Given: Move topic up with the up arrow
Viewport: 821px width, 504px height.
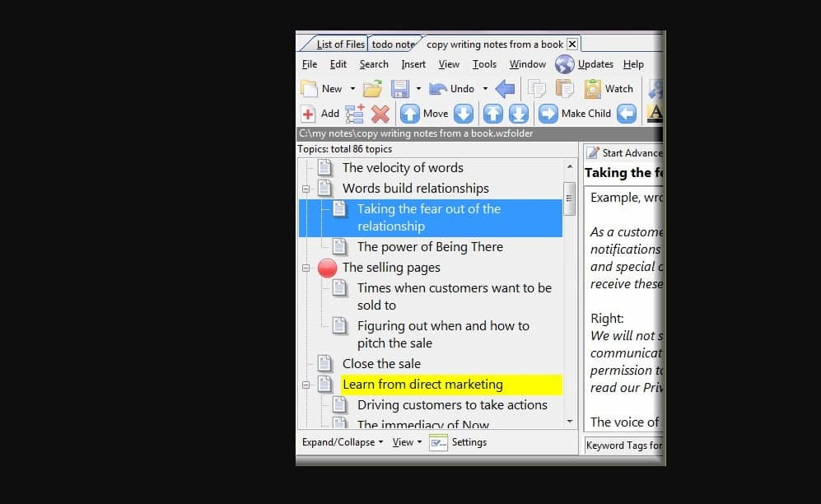Looking at the screenshot, I should (410, 114).
